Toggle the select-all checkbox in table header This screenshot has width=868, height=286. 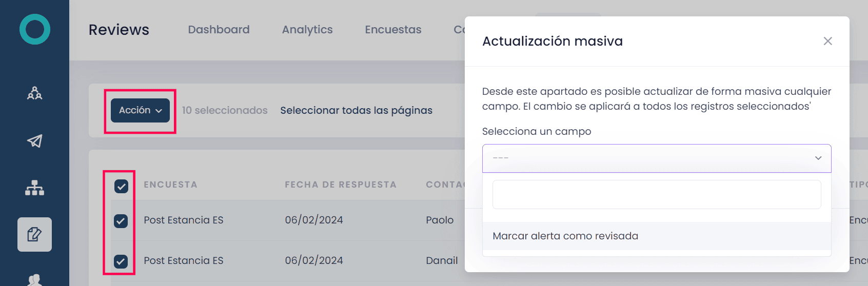(121, 186)
